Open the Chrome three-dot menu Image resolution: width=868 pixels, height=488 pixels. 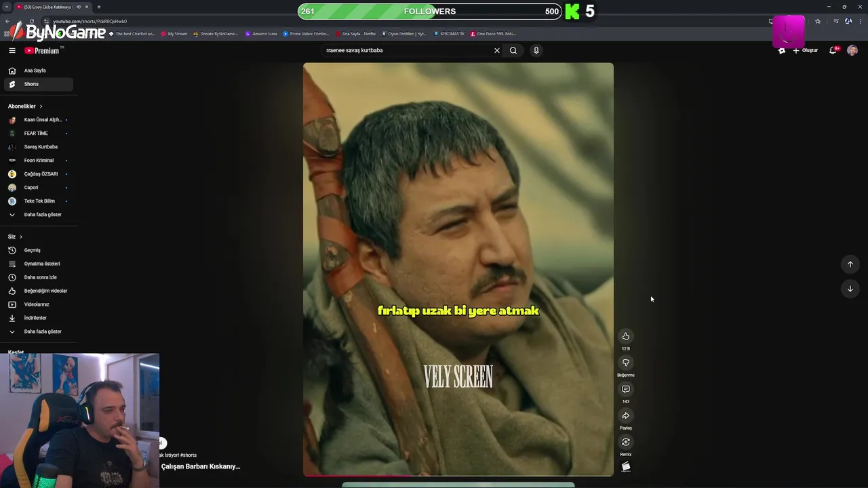[860, 21]
